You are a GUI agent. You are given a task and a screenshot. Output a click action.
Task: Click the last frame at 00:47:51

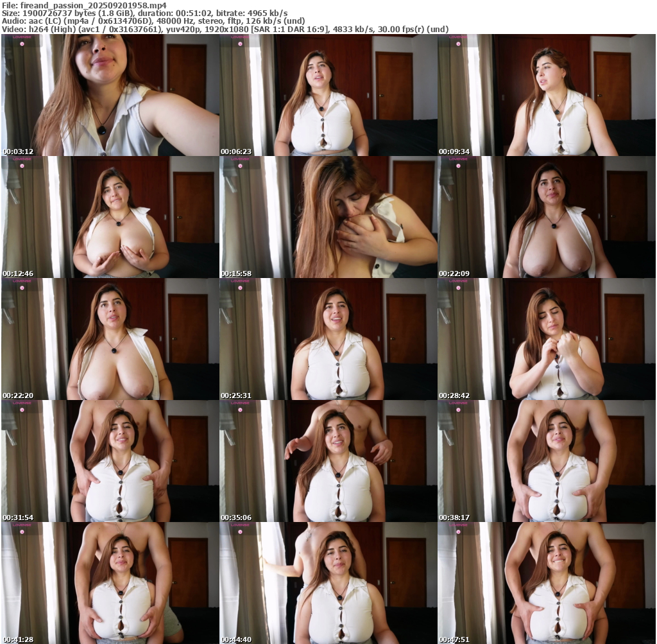(547, 582)
